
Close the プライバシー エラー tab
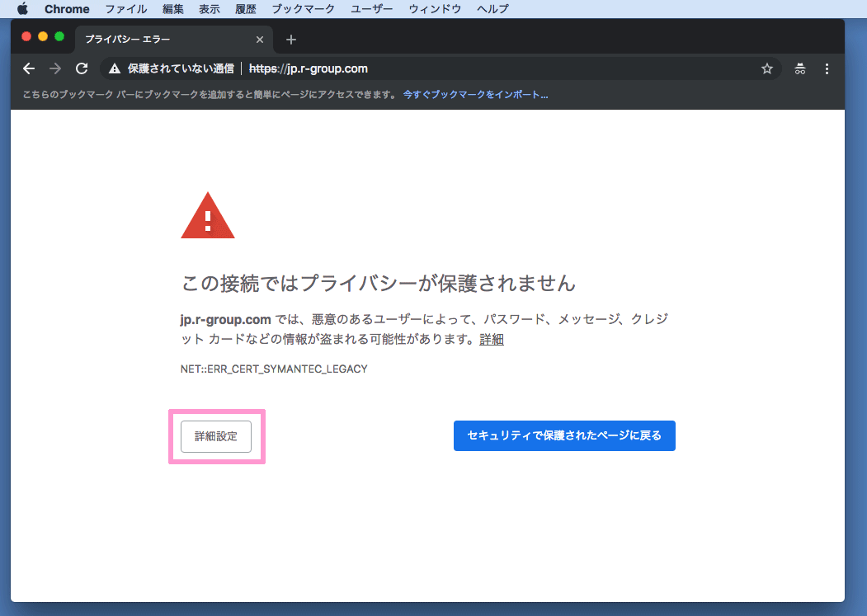260,40
